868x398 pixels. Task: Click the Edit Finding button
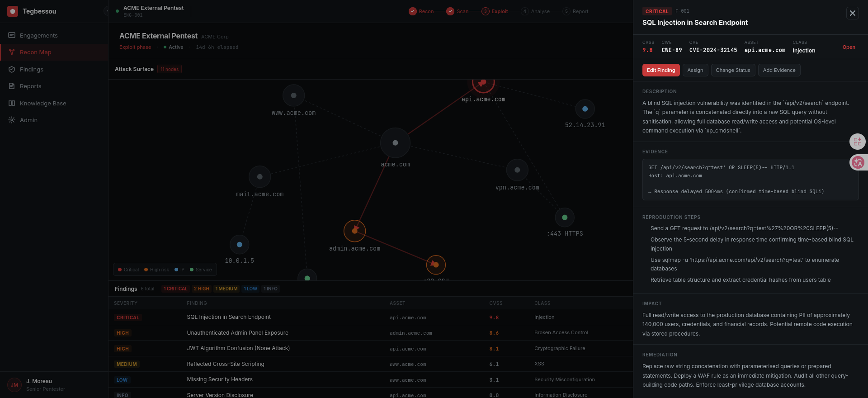click(x=660, y=70)
